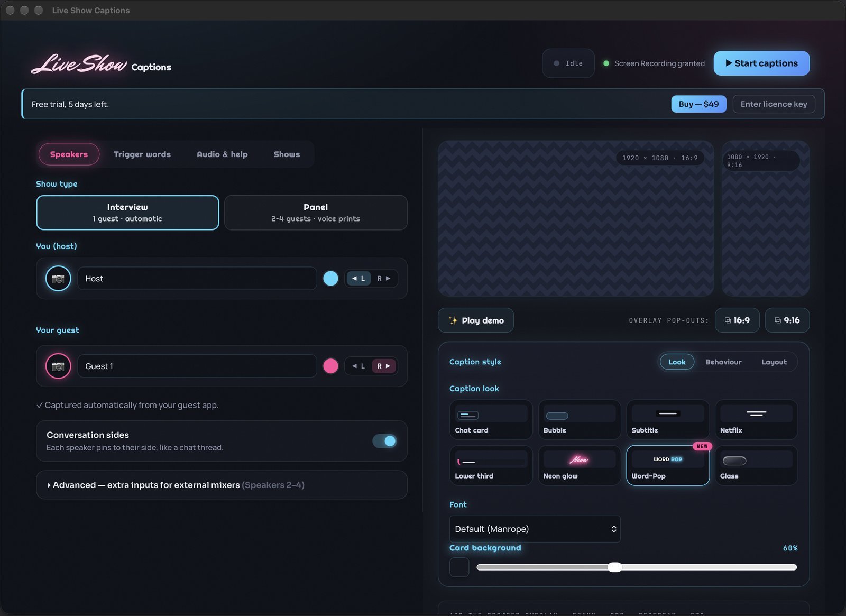The width and height of the screenshot is (846, 616).
Task: Choose the Netflix caption look
Action: [x=756, y=419]
